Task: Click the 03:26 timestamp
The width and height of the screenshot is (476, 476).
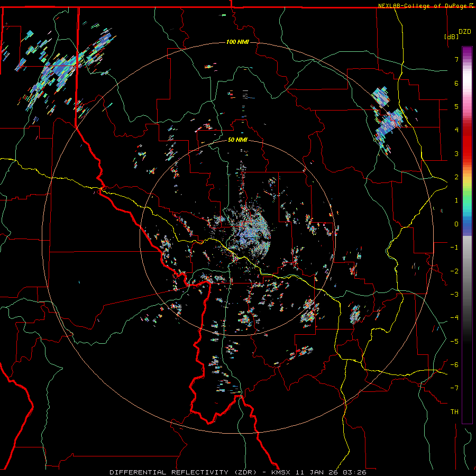Action: click(354, 472)
